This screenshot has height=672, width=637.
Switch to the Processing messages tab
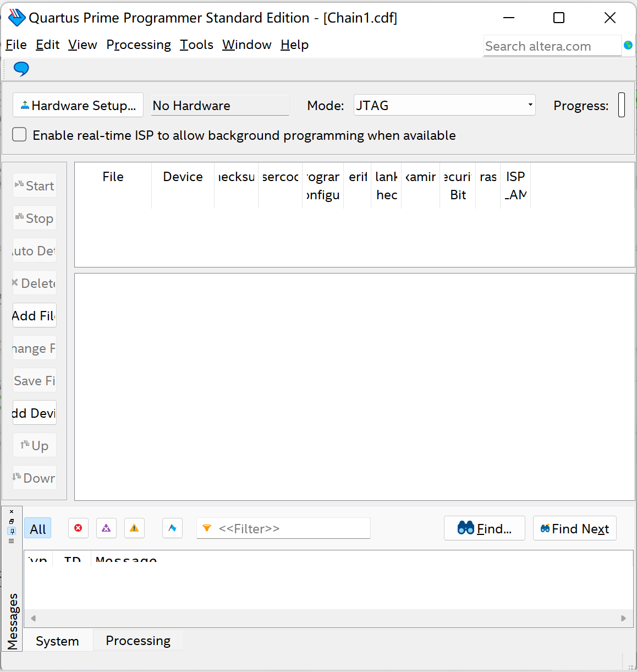click(x=138, y=641)
